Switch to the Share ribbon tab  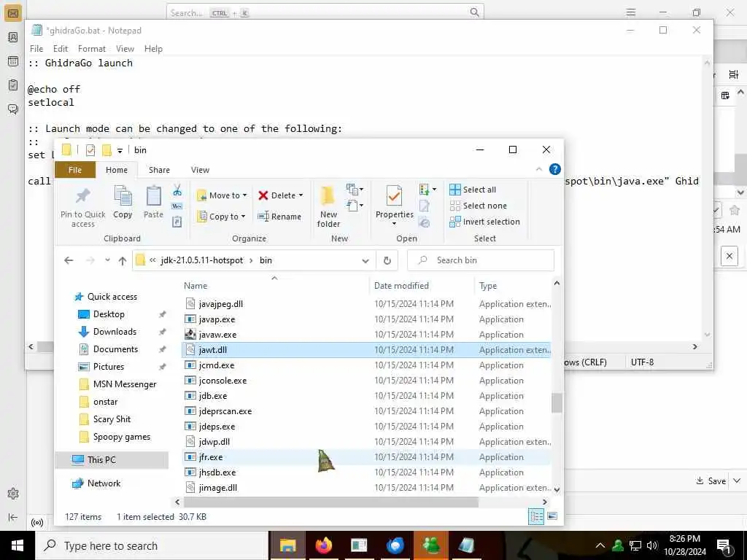point(159,169)
